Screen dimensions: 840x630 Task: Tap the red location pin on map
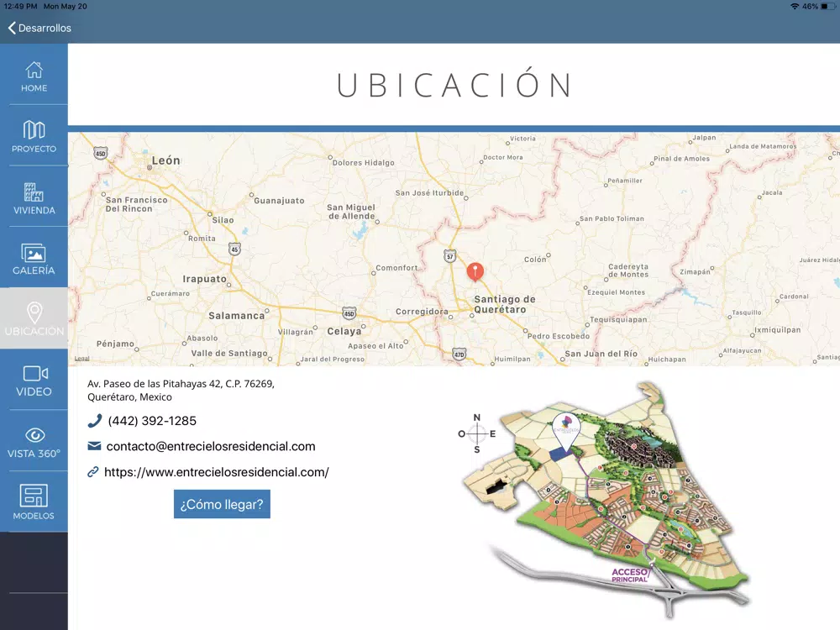475,271
